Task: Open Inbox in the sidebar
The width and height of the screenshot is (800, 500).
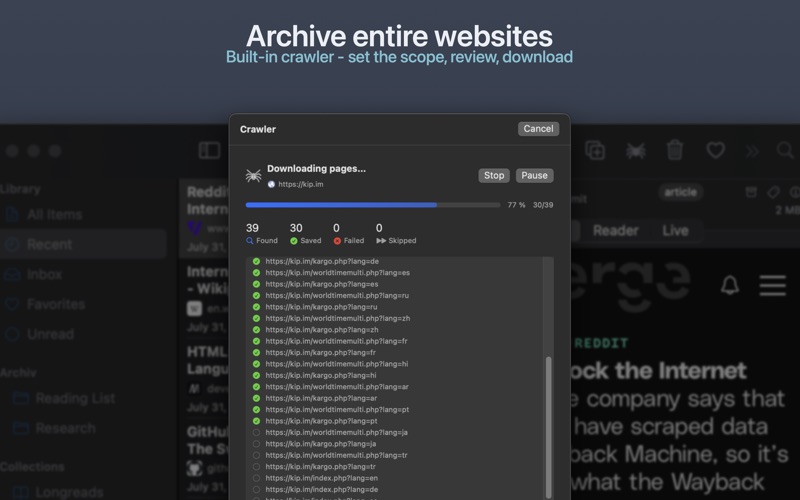Action: [83, 274]
